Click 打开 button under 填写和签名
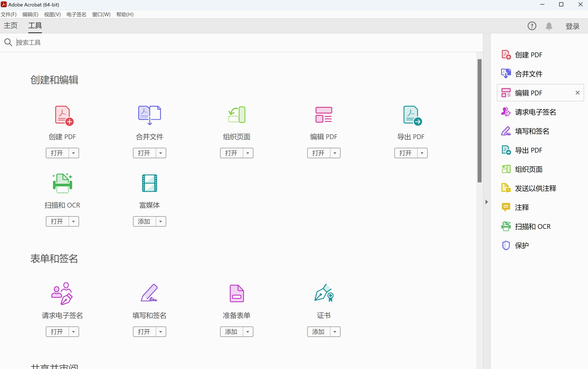The height and width of the screenshot is (369, 588). (144, 332)
